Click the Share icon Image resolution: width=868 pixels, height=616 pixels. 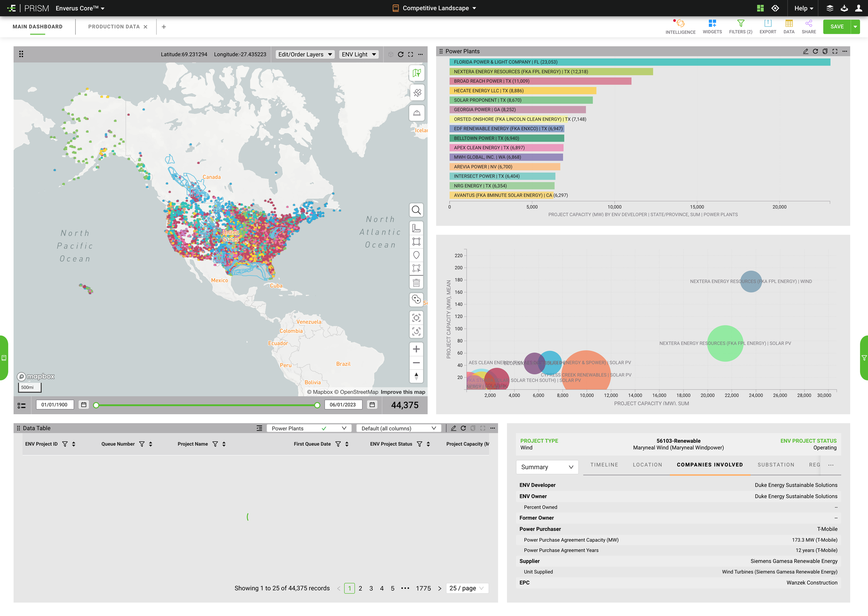(809, 24)
